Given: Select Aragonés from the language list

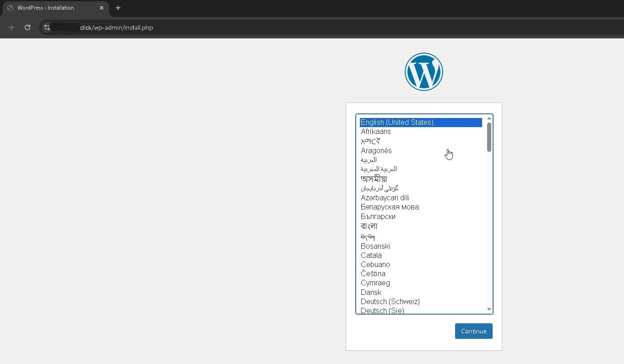Looking at the screenshot, I should pos(421,150).
